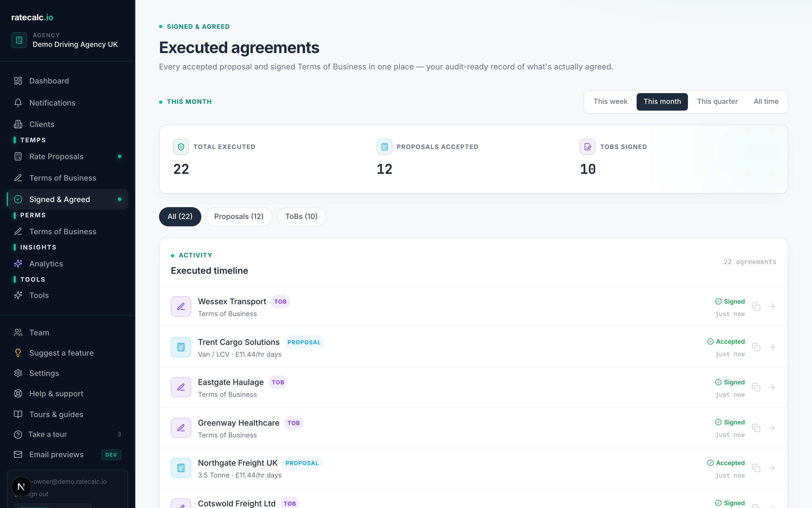Click the Eastgate Haulage name

coord(231,382)
